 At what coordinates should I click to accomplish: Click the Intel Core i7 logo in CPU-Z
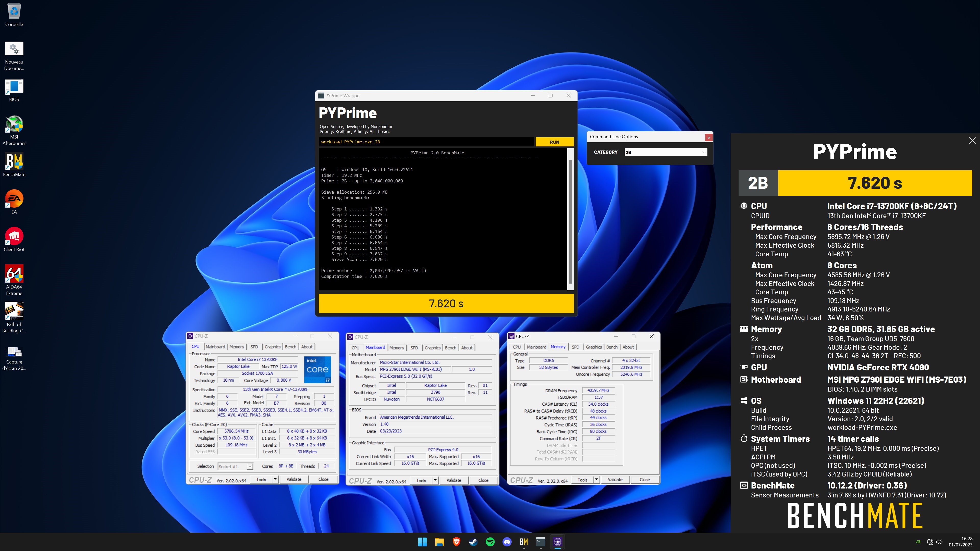[x=317, y=369]
